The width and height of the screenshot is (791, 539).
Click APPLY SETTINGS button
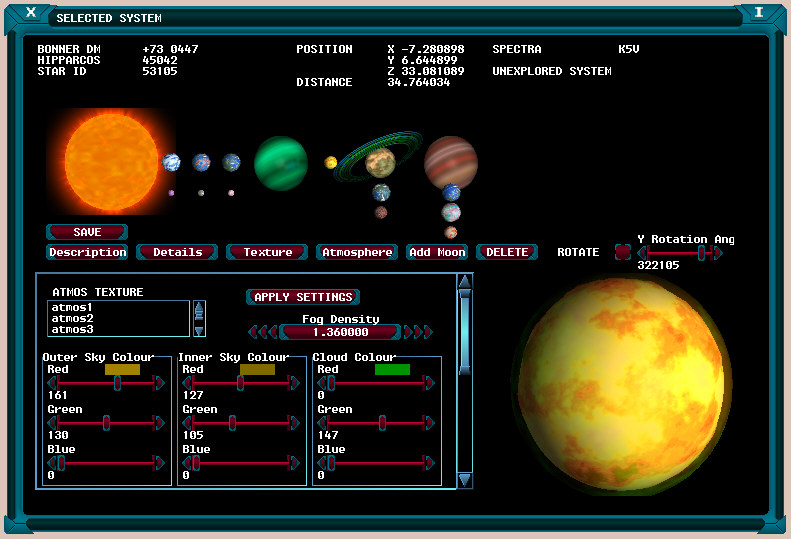(302, 297)
